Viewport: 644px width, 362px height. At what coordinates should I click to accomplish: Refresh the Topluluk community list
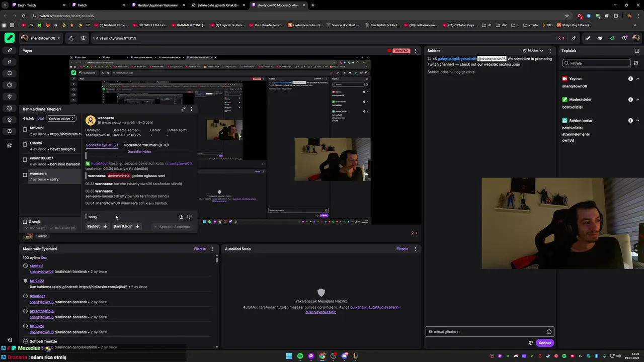tap(636, 63)
